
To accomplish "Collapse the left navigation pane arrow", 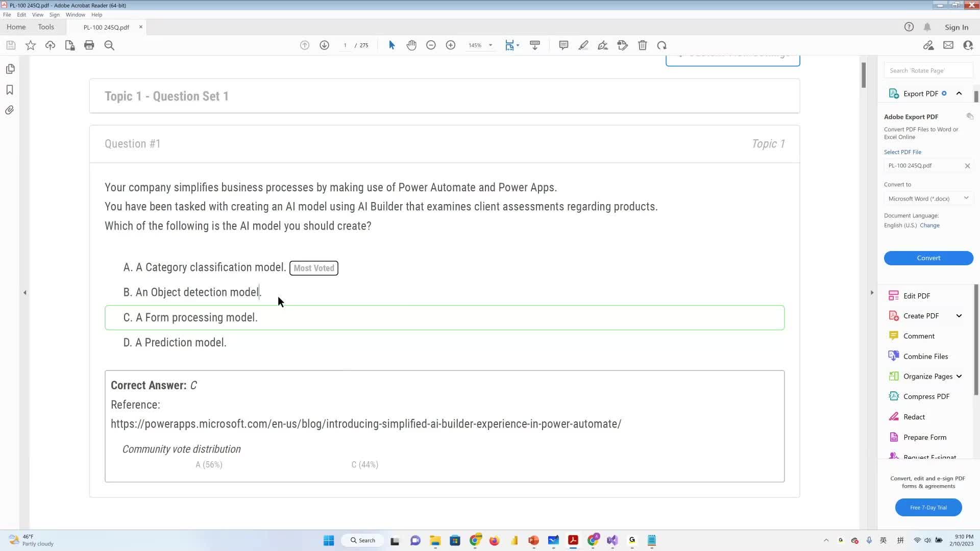I will [x=24, y=293].
